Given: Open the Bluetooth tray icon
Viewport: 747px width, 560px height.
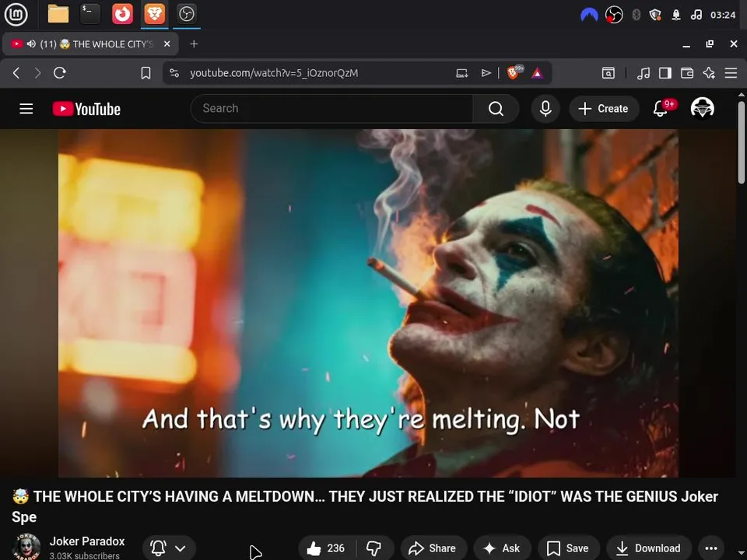Looking at the screenshot, I should pos(636,16).
